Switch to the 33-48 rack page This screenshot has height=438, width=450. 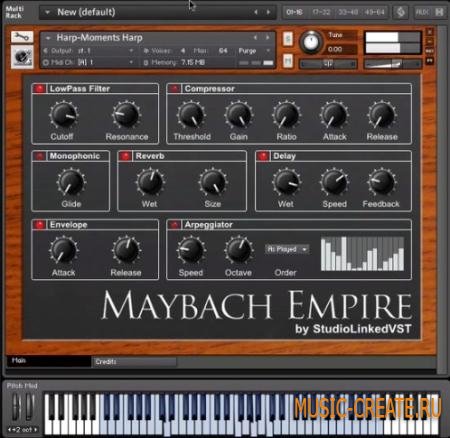[x=348, y=12]
